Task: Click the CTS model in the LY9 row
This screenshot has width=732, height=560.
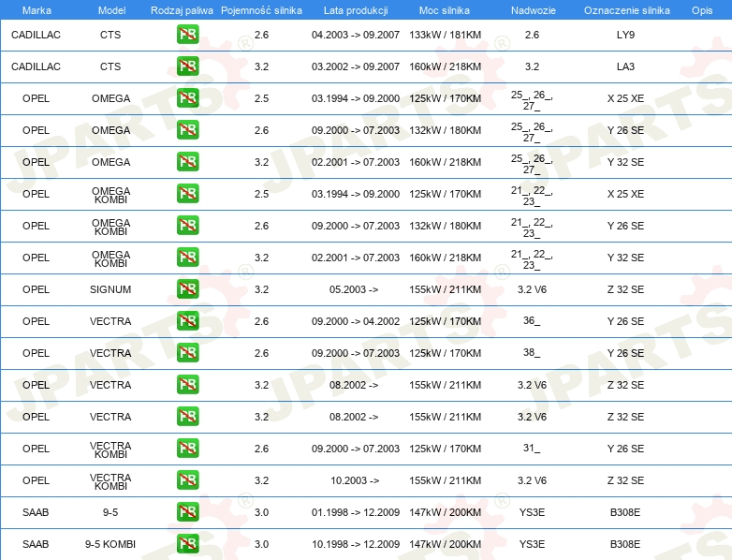Action: (110, 35)
